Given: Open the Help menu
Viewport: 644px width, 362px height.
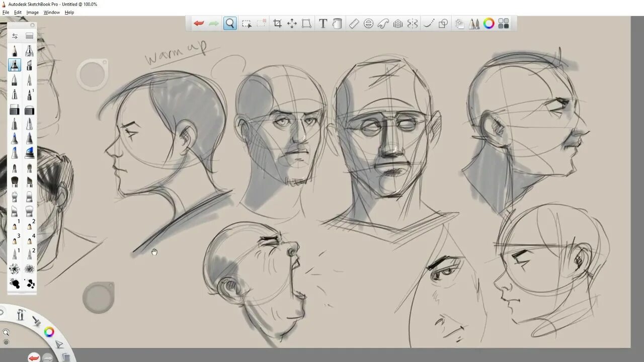Looking at the screenshot, I should pyautogui.click(x=69, y=13).
